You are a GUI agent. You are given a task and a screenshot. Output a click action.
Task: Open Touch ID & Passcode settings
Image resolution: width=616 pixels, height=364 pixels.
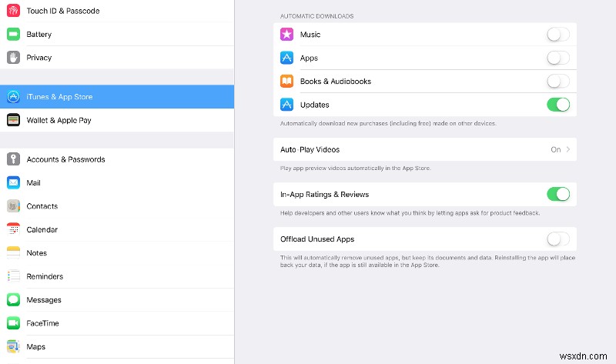(x=117, y=11)
